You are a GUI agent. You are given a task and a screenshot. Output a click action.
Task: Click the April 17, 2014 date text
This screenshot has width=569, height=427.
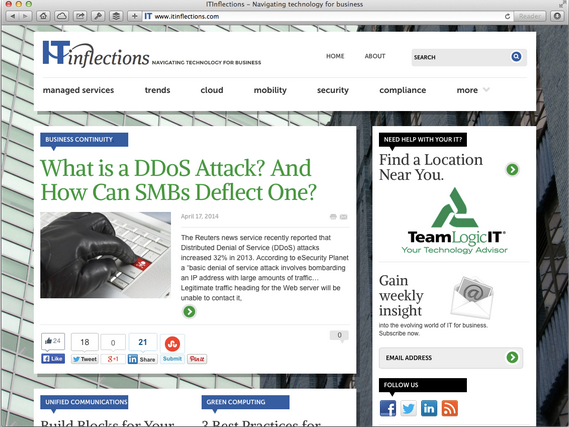tap(200, 217)
